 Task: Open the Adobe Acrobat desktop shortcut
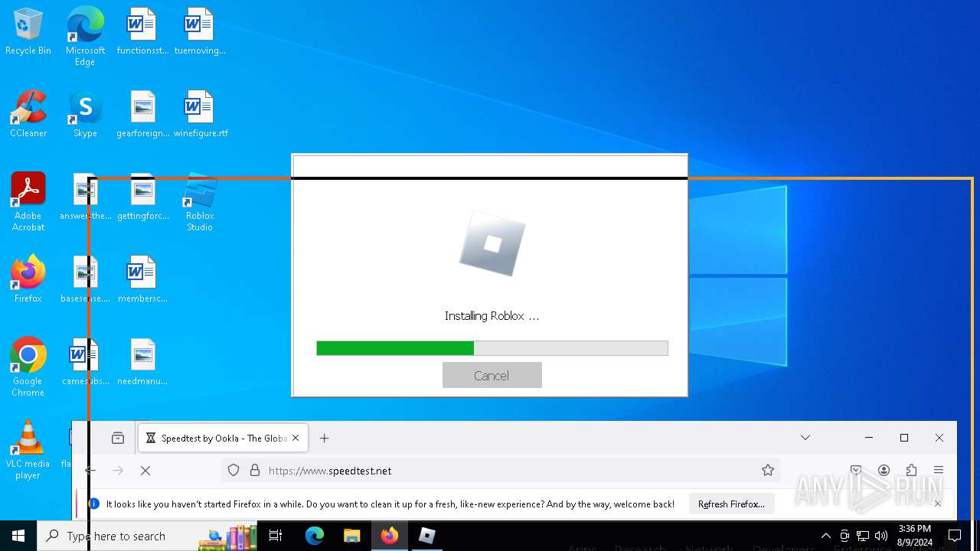(x=28, y=202)
